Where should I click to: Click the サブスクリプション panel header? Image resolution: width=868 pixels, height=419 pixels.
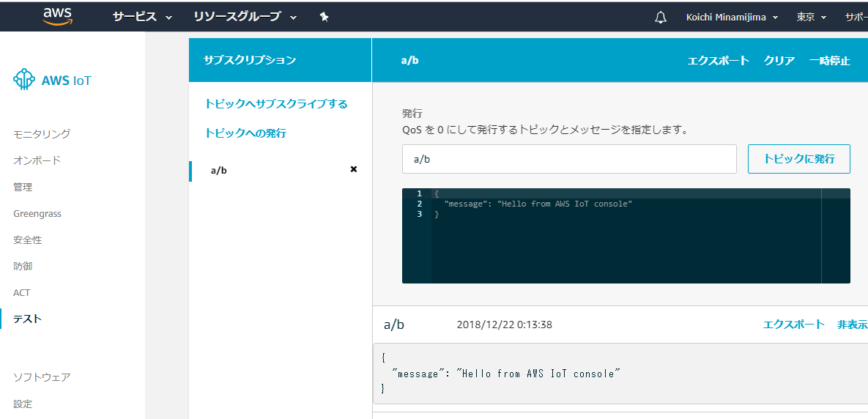[280, 60]
